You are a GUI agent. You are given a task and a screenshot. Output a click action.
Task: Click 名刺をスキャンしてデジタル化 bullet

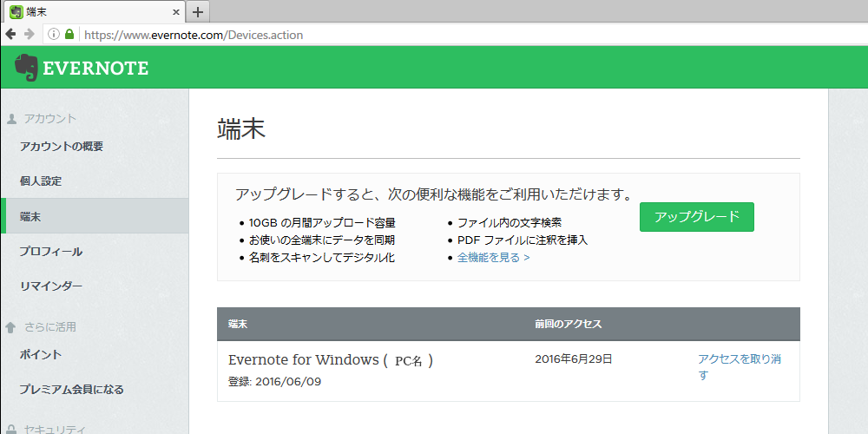[322, 258]
